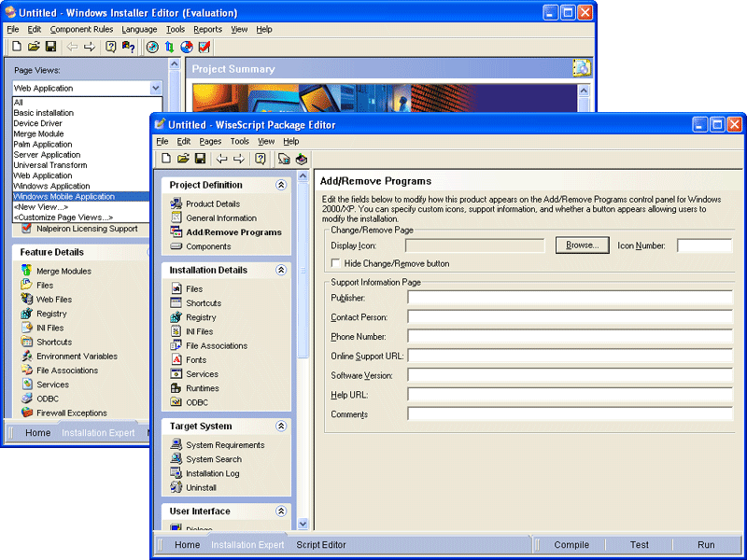This screenshot has height=560, width=747.
Task: Open Pages menu in WiseScript Package Editor
Action: tap(210, 142)
